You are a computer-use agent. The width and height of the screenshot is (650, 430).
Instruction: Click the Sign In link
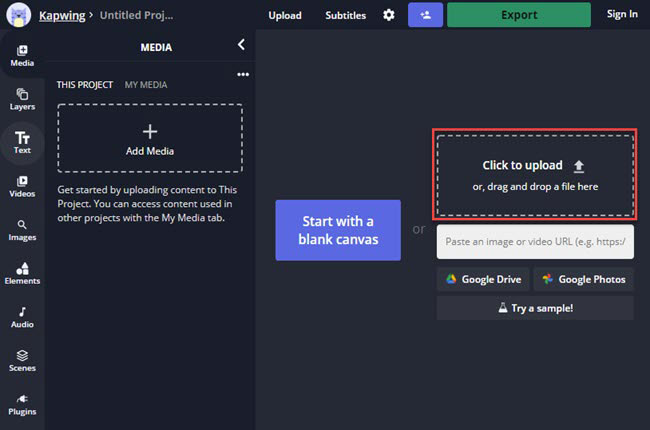point(621,15)
